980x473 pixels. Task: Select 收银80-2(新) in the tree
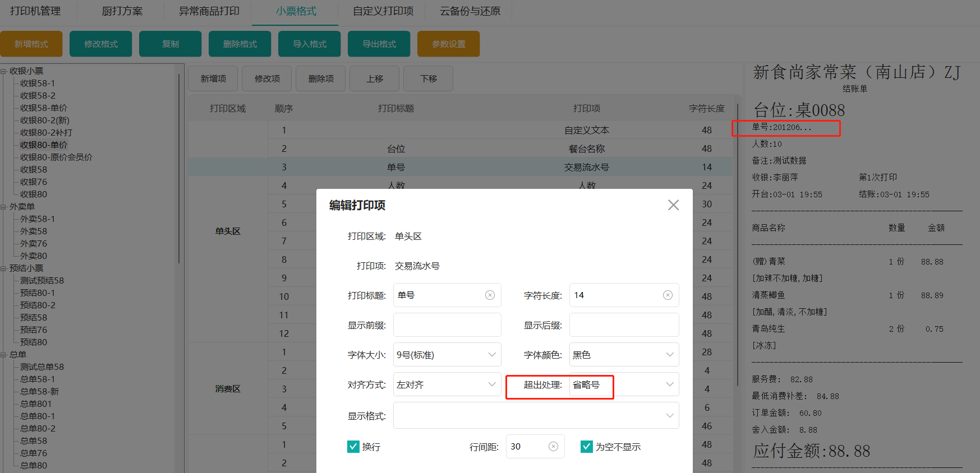pos(45,120)
